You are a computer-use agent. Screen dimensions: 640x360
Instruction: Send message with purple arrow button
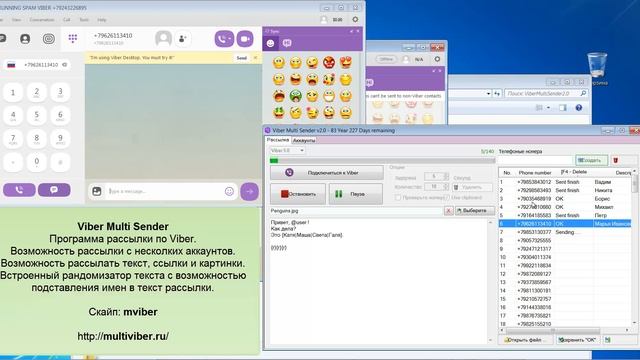click(249, 191)
